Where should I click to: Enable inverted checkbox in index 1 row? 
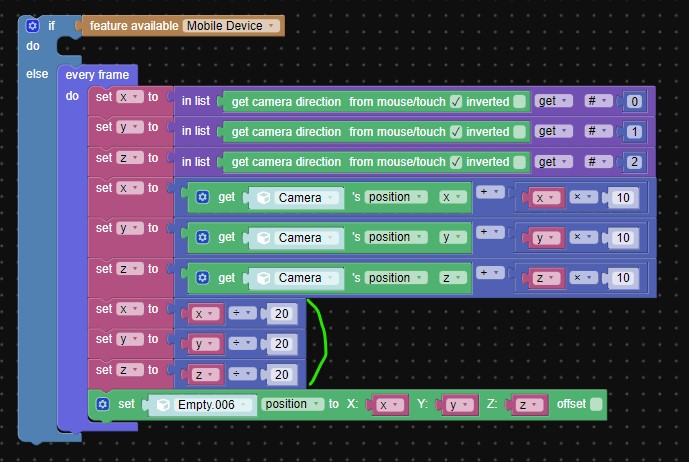pyautogui.click(x=519, y=131)
